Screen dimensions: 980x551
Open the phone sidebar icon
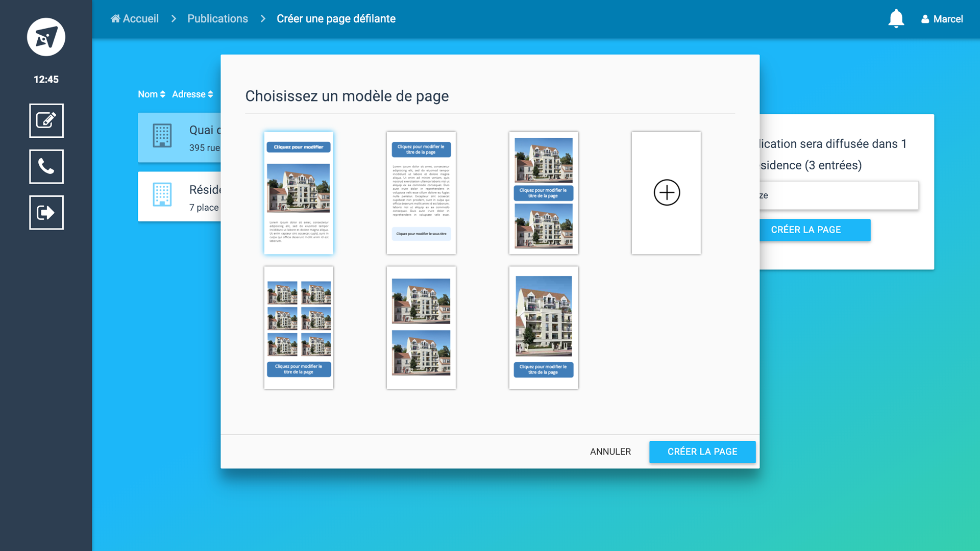[x=46, y=167]
